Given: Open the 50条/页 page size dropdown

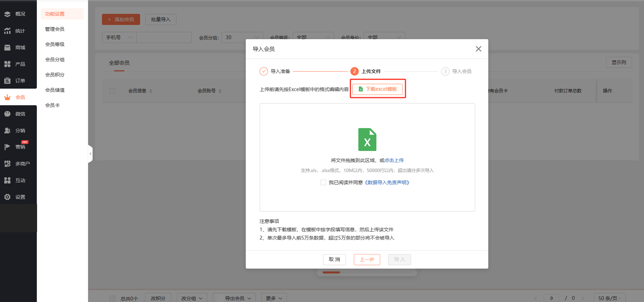Looking at the screenshot, I should [x=610, y=298].
